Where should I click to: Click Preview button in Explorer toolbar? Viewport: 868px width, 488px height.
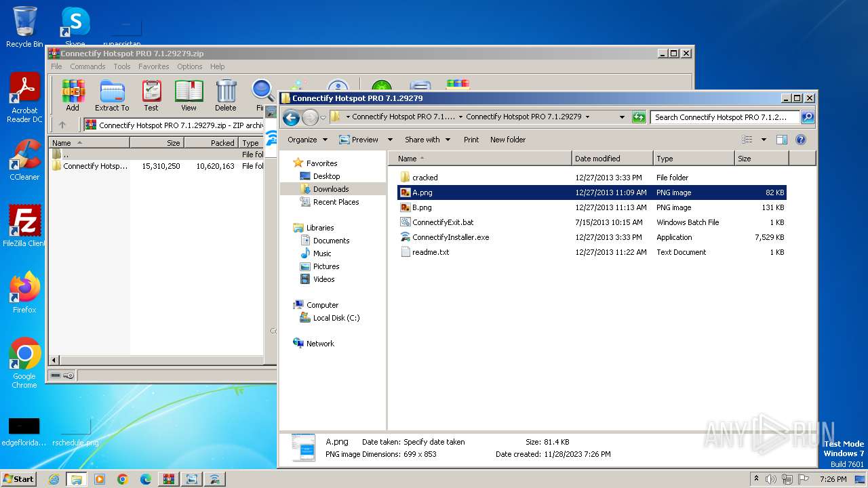359,140
